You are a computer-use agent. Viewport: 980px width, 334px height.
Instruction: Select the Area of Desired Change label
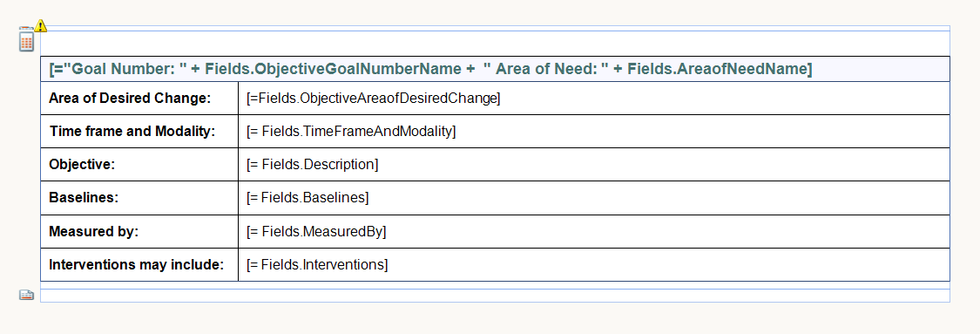tap(139, 99)
